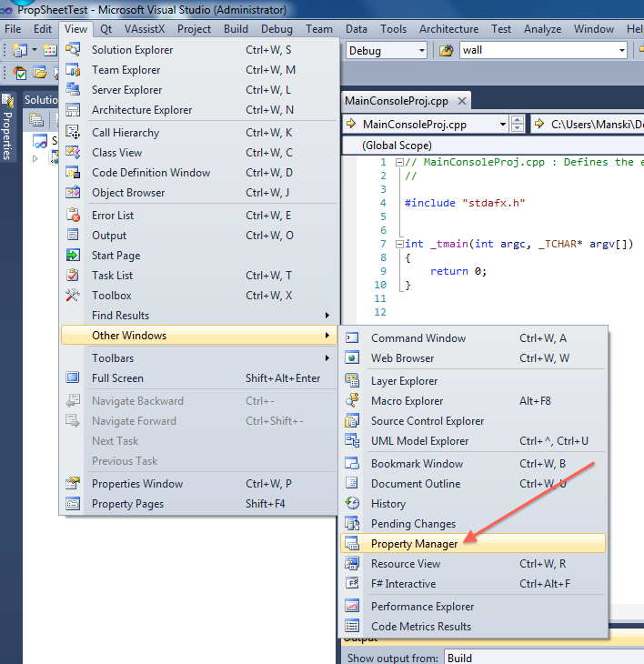This screenshot has height=664, width=644.
Task: Open the Analyze menu
Action: [542, 29]
